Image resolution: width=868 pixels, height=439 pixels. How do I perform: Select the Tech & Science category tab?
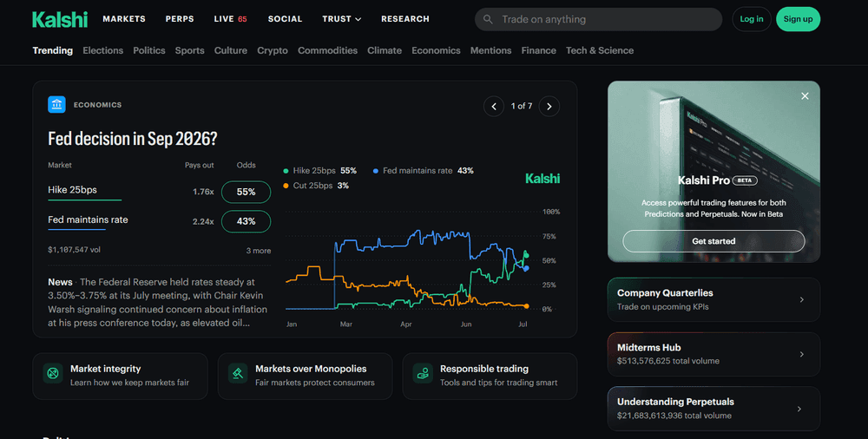(x=600, y=50)
